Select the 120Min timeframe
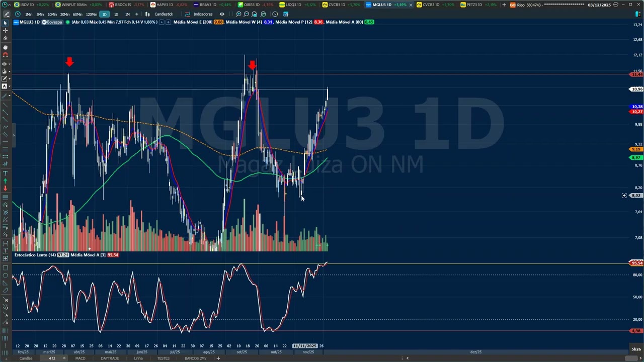The width and height of the screenshot is (644, 362). (91, 14)
